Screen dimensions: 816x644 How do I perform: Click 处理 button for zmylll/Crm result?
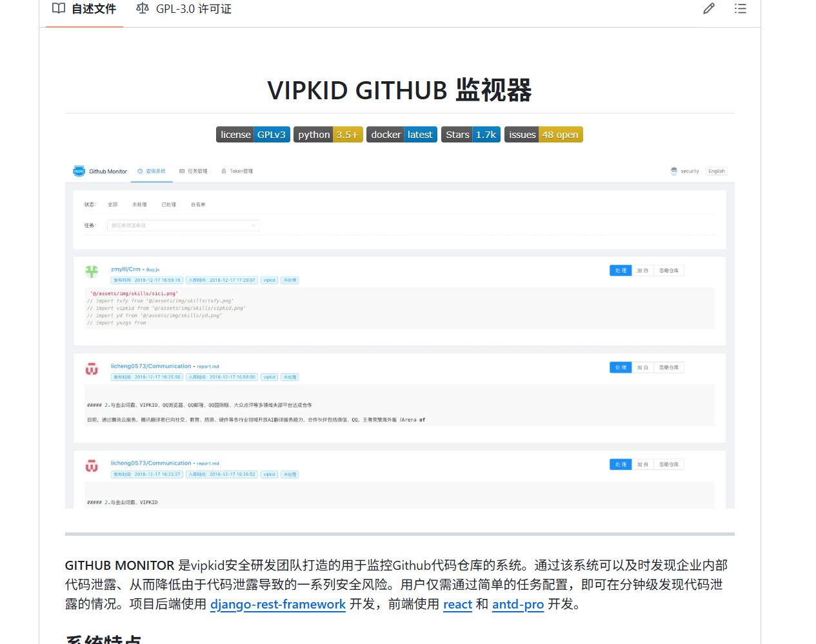[x=621, y=271]
